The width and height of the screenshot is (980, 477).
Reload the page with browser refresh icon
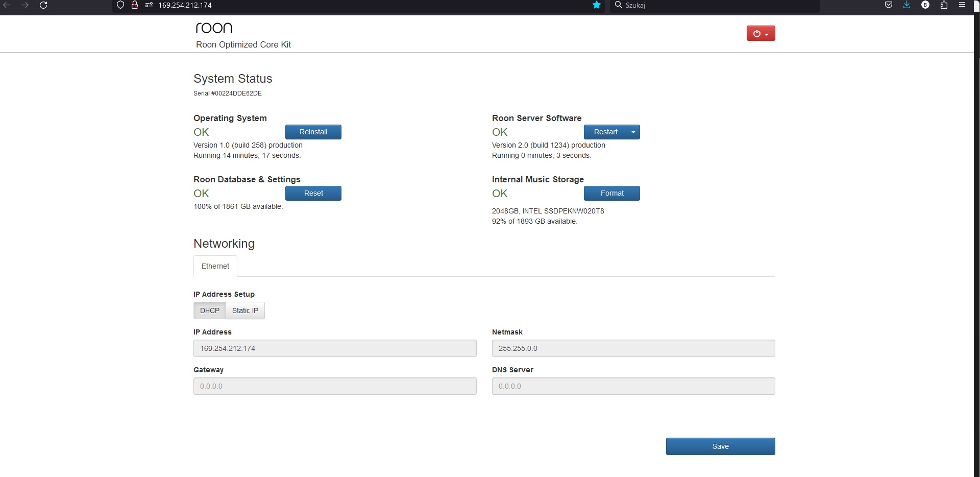pyautogui.click(x=43, y=5)
